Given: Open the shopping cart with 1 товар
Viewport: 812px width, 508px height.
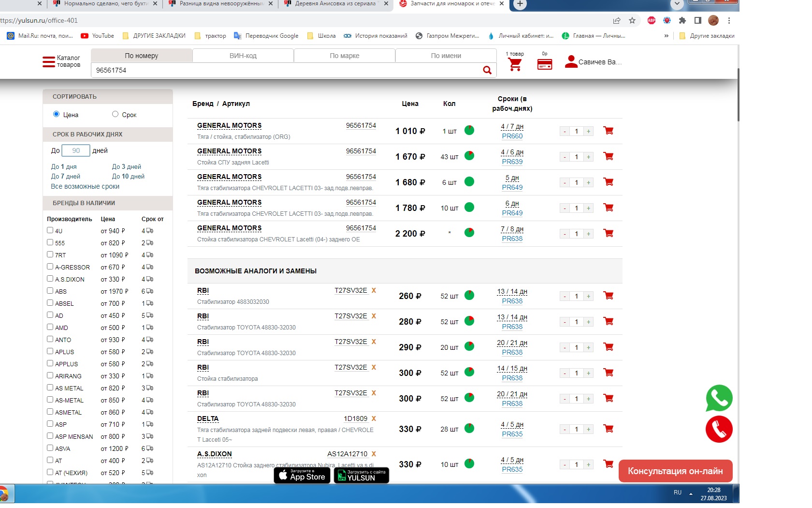Looking at the screenshot, I should tap(515, 64).
